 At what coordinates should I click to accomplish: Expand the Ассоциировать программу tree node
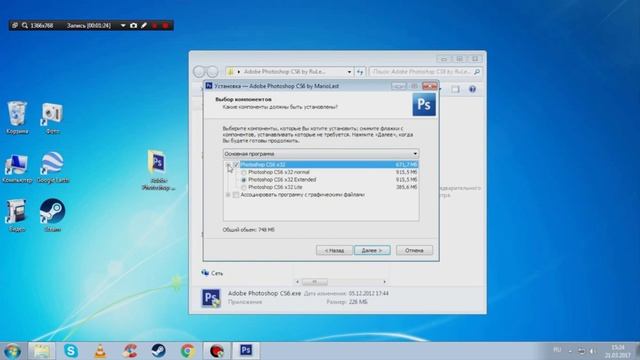coord(228,195)
